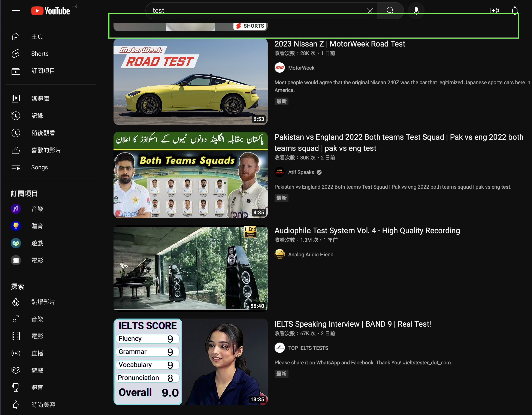Click the 收看次數：1.3M 次 view count
The height and width of the screenshot is (415, 532).
click(x=296, y=240)
